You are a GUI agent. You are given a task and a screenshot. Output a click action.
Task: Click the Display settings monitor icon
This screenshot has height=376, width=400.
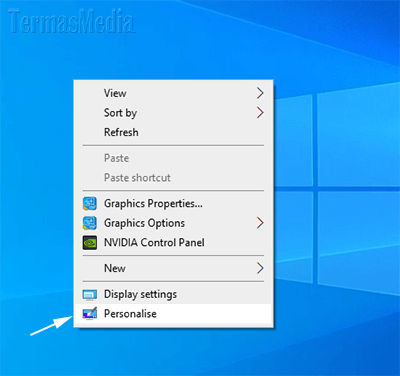pos(90,295)
